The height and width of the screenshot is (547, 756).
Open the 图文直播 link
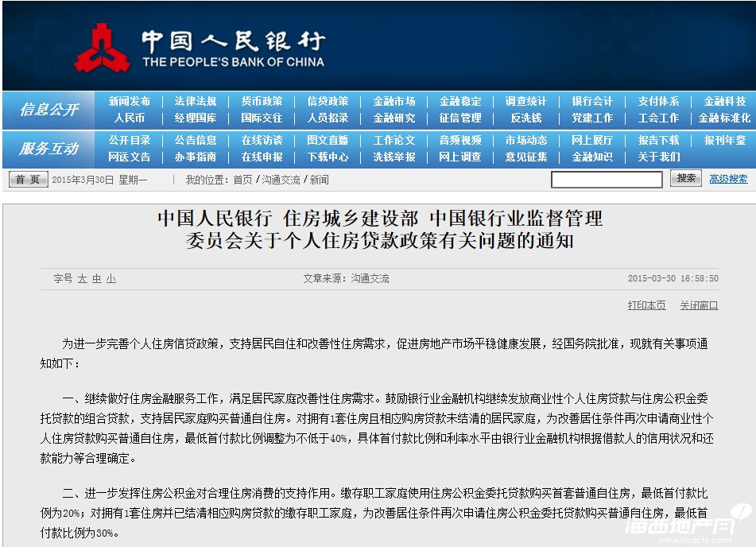pyautogui.click(x=328, y=141)
